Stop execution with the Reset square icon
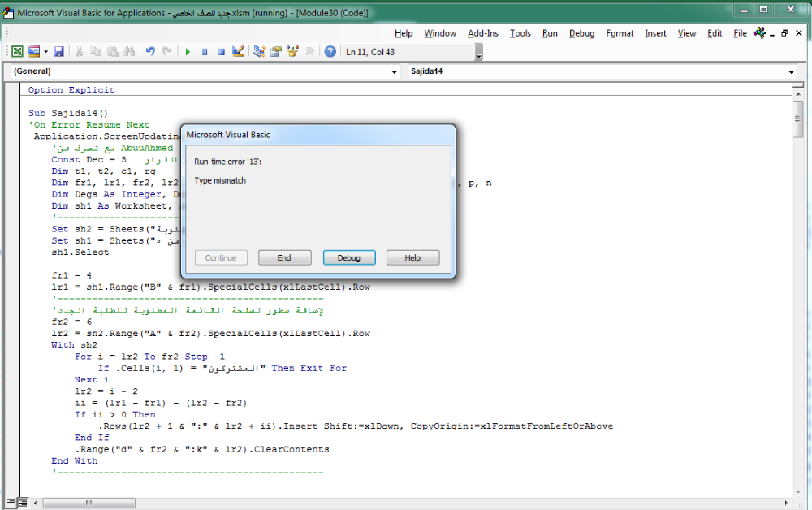This screenshot has width=812, height=510. pos(221,52)
